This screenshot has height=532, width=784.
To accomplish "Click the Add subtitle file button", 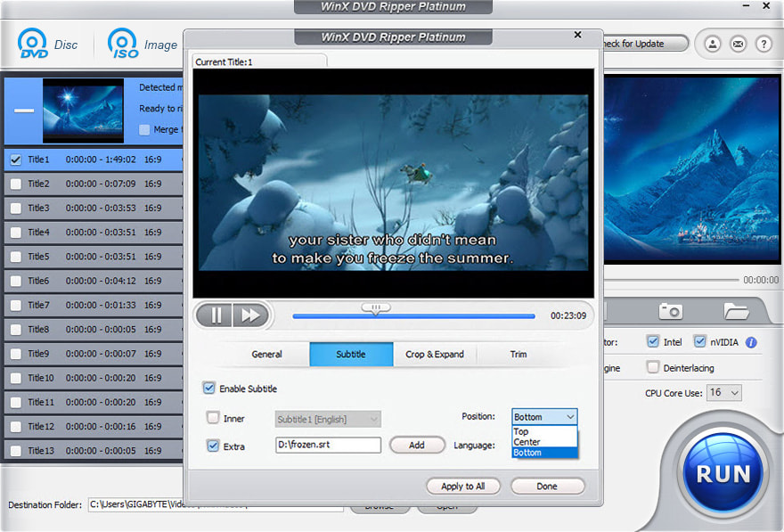I will coord(417,445).
